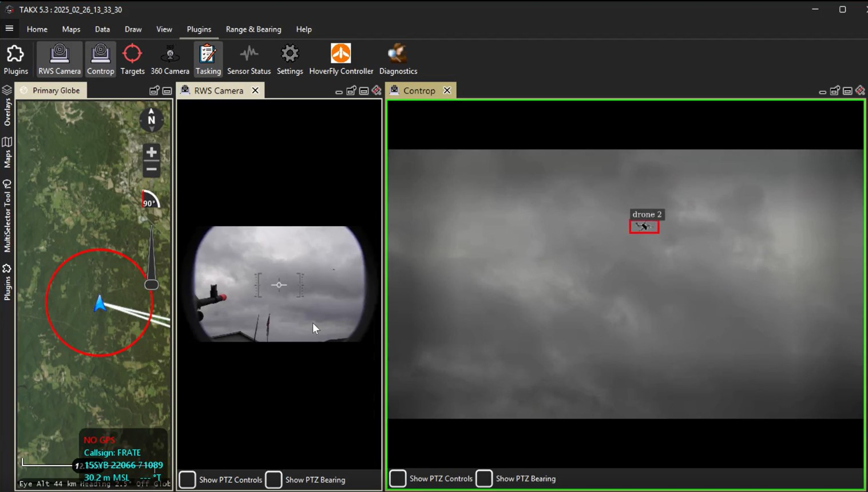Expand the Overlays side panel
Image resolution: width=868 pixels, height=492 pixels.
pos(7,106)
